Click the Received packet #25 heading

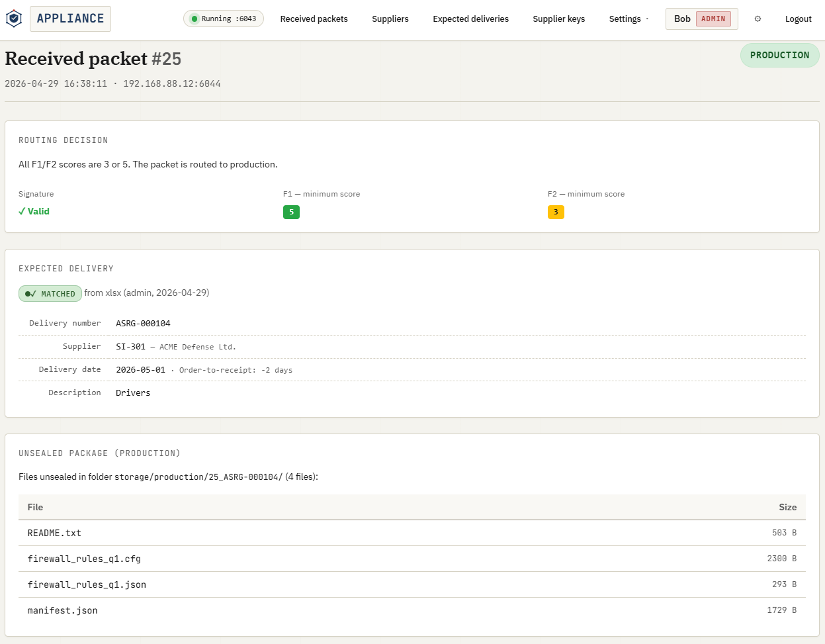point(93,58)
